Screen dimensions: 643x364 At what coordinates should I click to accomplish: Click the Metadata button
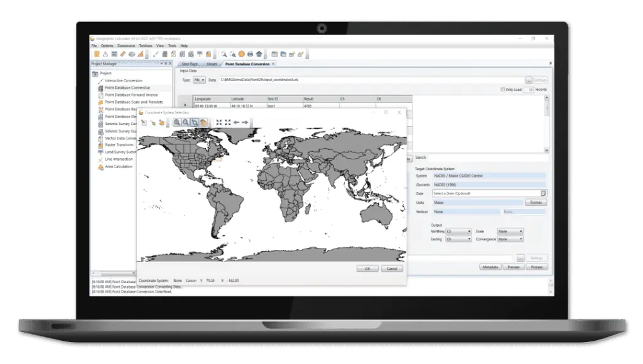coord(490,267)
